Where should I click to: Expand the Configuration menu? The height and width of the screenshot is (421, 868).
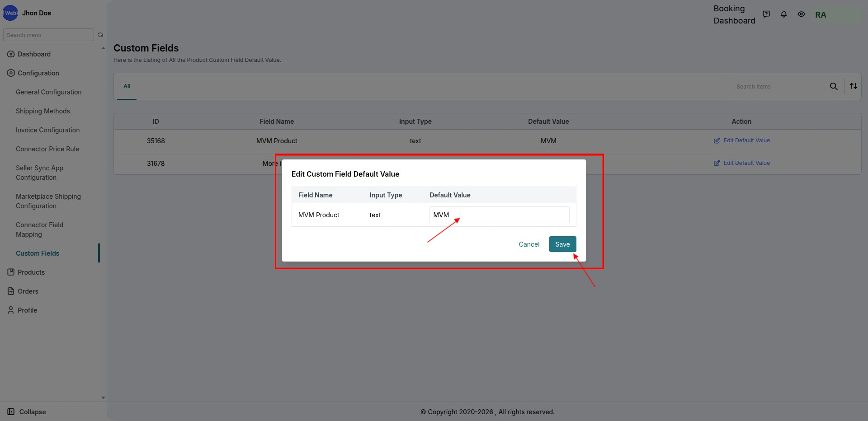click(38, 73)
